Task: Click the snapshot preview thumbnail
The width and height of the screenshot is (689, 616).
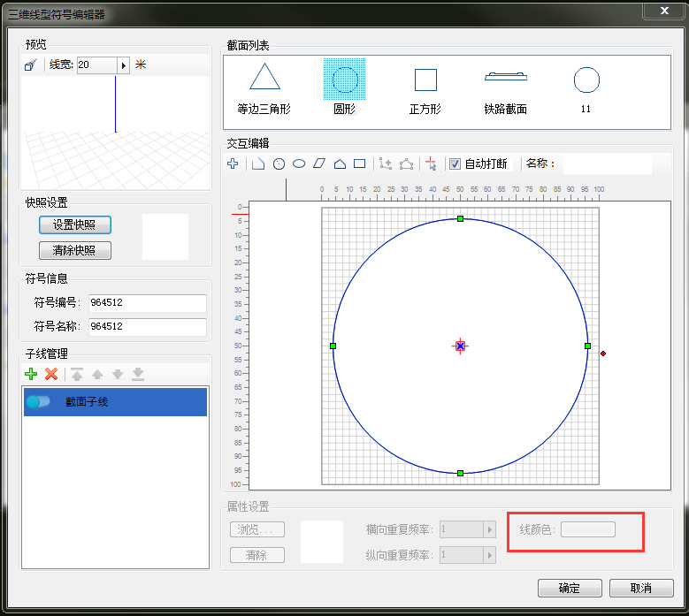Action: coord(165,237)
